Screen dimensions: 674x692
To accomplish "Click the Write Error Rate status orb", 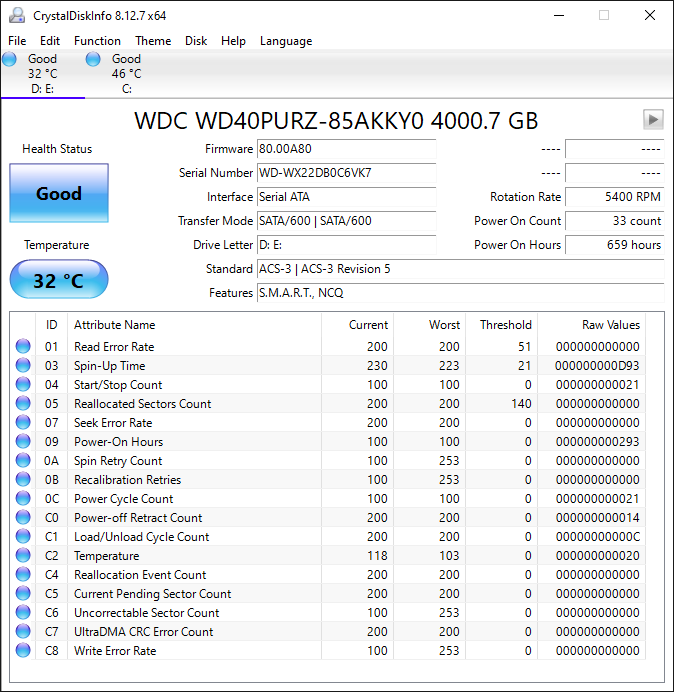I will (23, 650).
